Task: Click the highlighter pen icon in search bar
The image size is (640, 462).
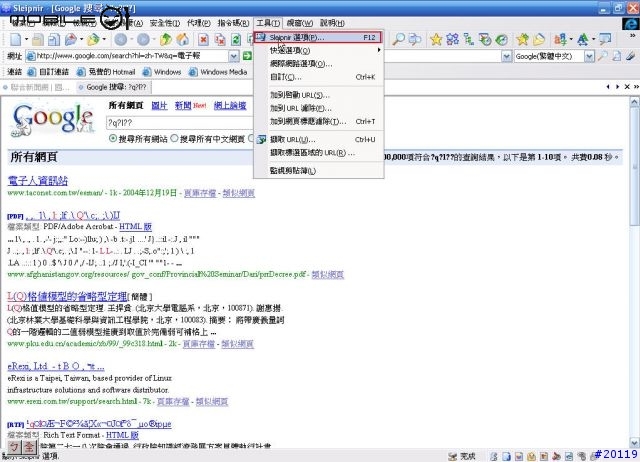Action: (x=631, y=56)
